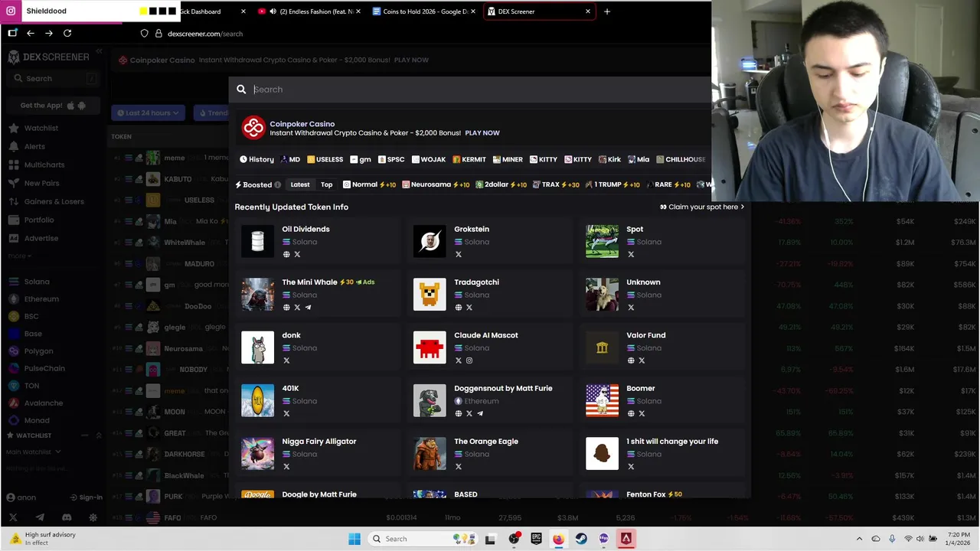Viewport: 980px width, 551px height.
Task: Switch to Coins to Hold 2026 Google tab
Action: pos(423,11)
